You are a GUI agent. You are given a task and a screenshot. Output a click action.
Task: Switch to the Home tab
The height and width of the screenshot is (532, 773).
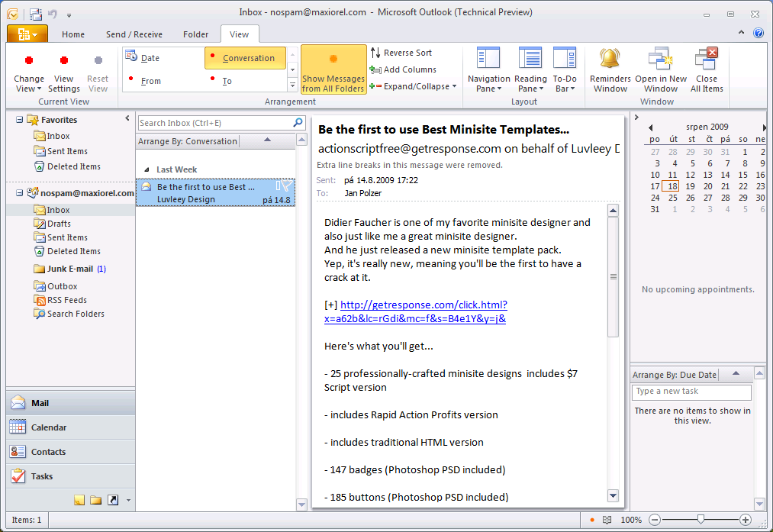[x=73, y=34]
